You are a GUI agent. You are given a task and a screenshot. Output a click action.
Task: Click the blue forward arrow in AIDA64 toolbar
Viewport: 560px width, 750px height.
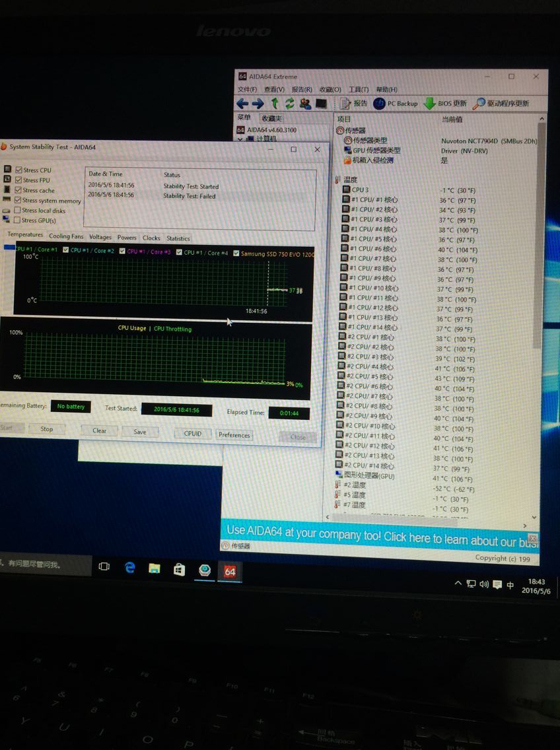coord(258,103)
